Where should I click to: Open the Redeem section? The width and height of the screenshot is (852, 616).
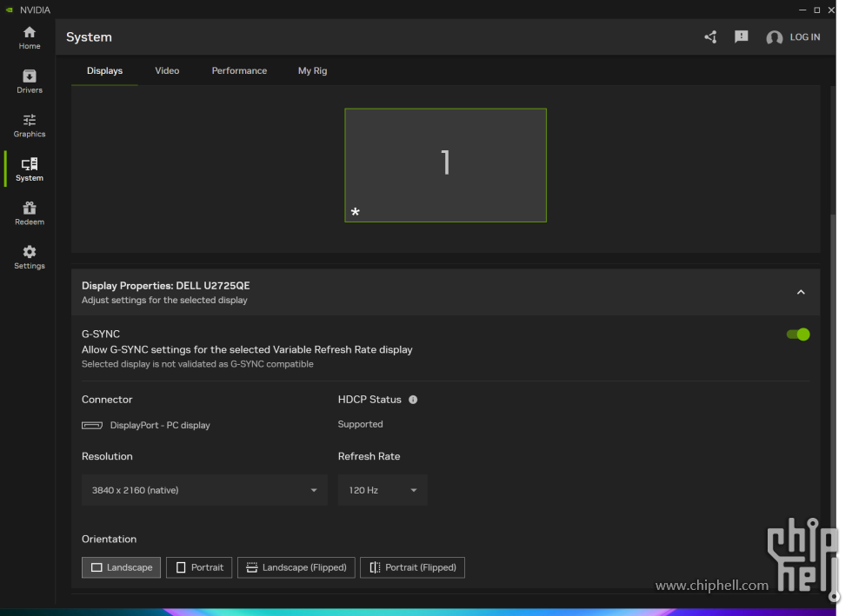click(x=30, y=214)
